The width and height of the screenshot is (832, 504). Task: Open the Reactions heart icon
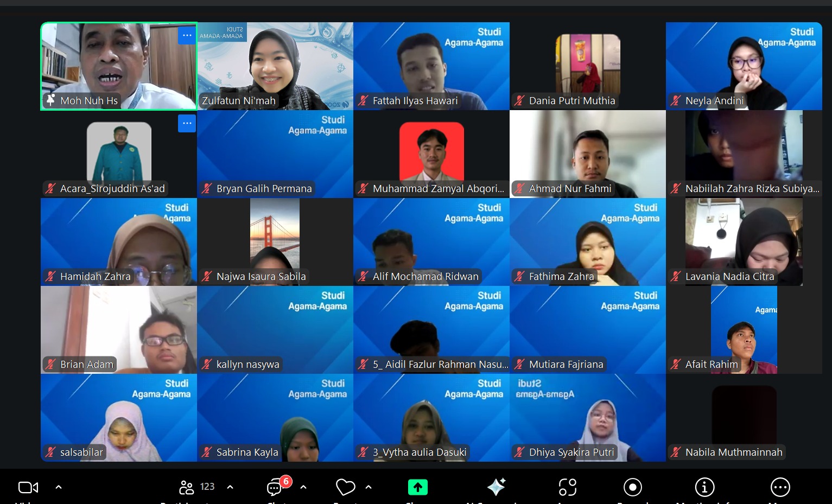click(345, 487)
